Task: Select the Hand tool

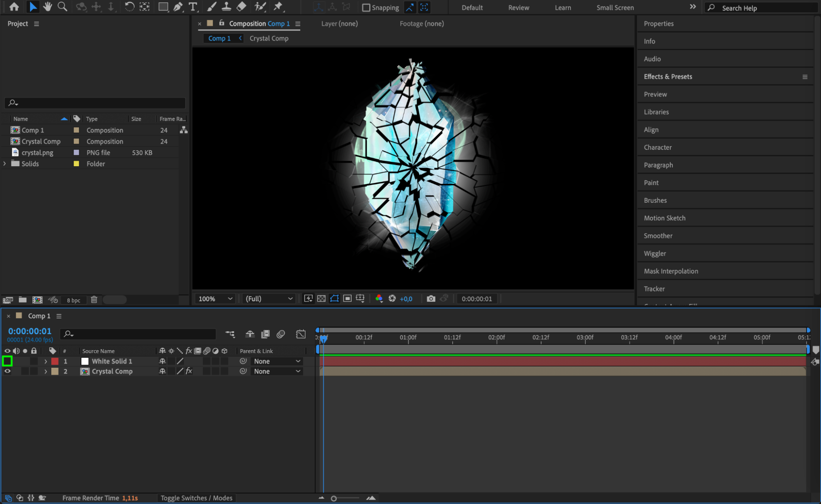Action: [48, 7]
